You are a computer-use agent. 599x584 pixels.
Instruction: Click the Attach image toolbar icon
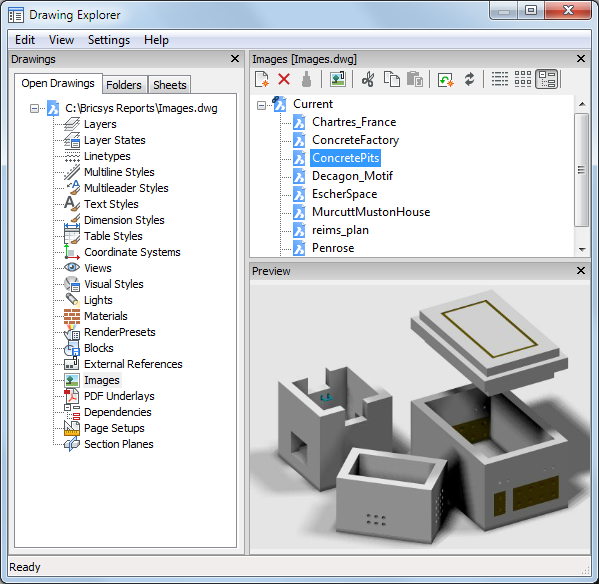(338, 79)
